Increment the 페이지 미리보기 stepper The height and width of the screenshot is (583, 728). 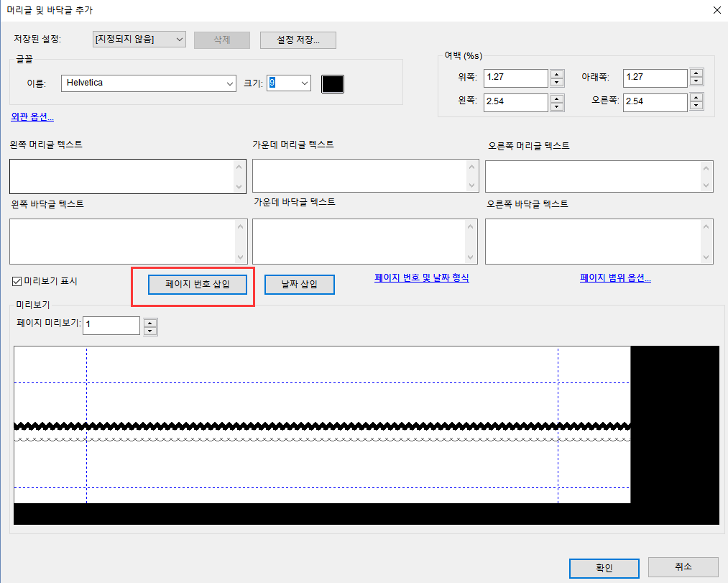(x=149, y=321)
